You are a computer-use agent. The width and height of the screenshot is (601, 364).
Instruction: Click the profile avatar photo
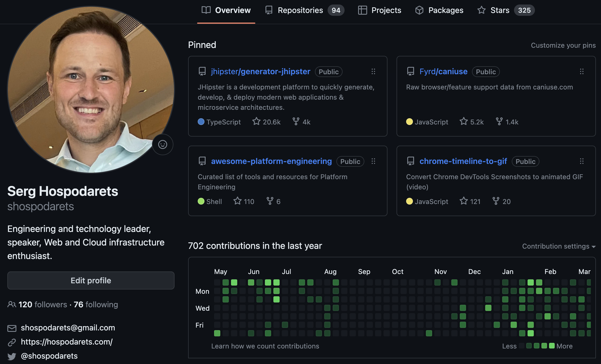[x=91, y=90]
